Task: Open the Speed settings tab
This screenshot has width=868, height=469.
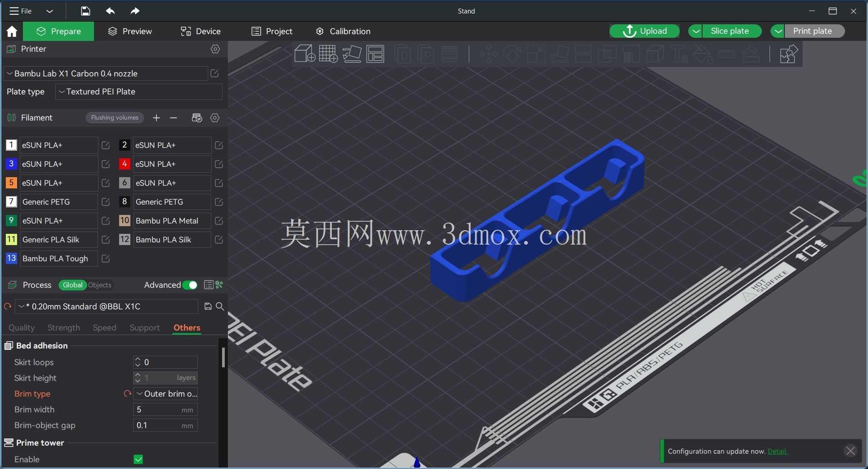Action: click(104, 328)
